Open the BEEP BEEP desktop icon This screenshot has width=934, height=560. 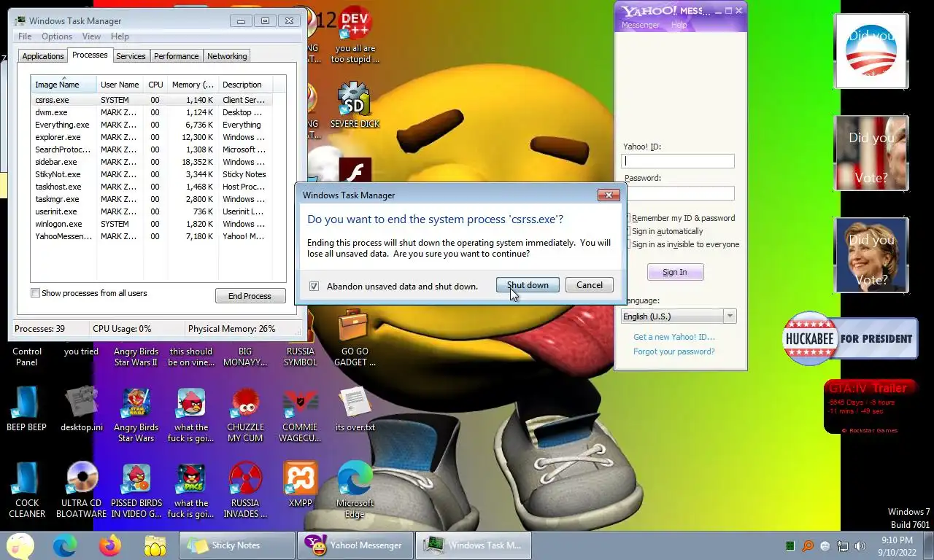pos(27,408)
